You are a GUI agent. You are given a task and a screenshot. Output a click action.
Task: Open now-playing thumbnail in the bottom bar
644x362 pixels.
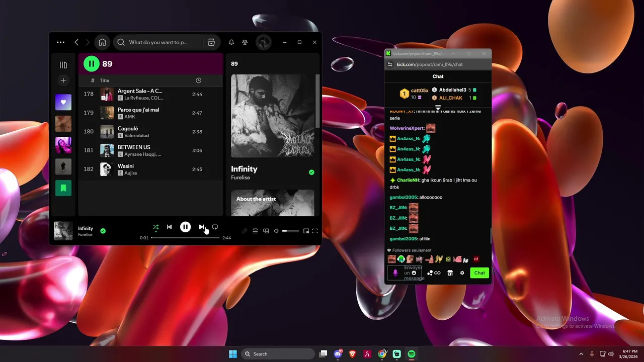[x=63, y=231]
